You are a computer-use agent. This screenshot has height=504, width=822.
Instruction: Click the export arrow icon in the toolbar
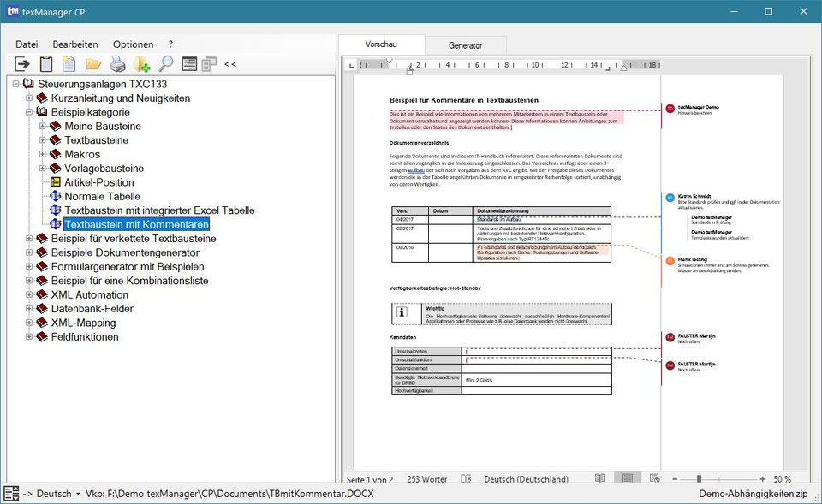(23, 63)
